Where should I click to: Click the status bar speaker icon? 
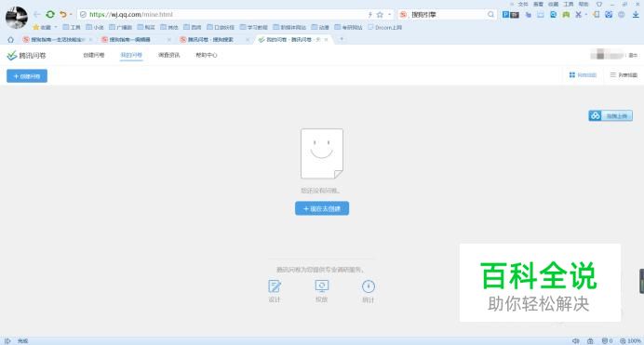[576, 341]
